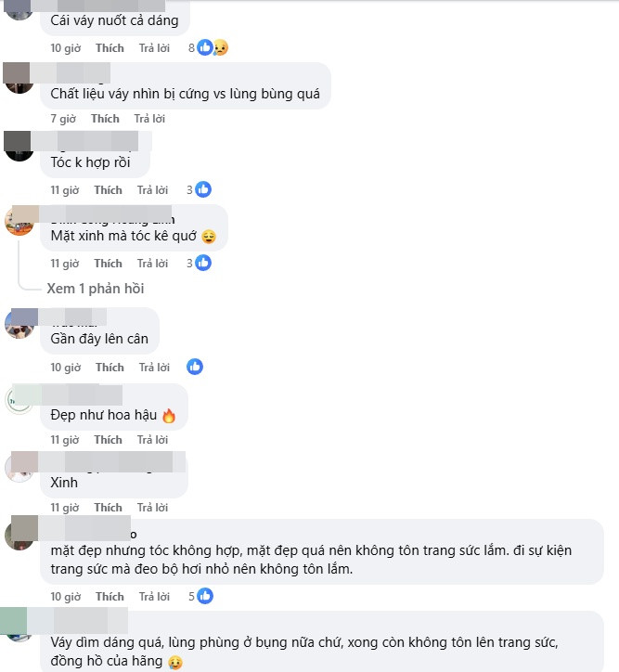Expand 'Xem 1 phản hồi' replies
The image size is (619, 672).
[95, 289]
